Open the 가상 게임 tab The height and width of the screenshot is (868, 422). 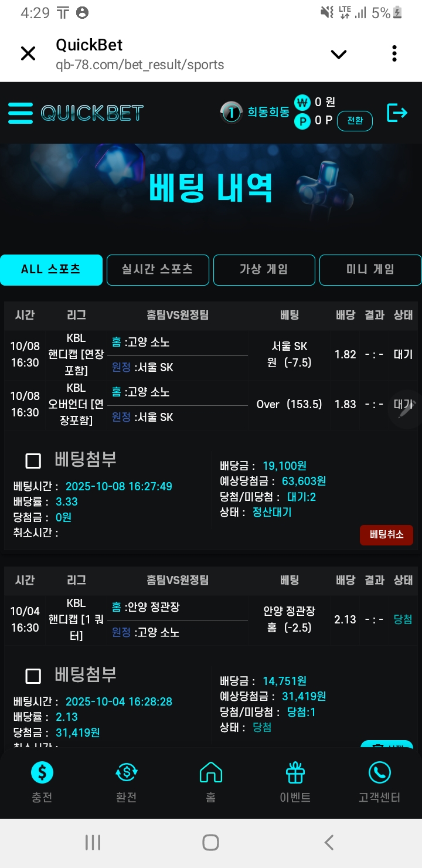coord(264,270)
